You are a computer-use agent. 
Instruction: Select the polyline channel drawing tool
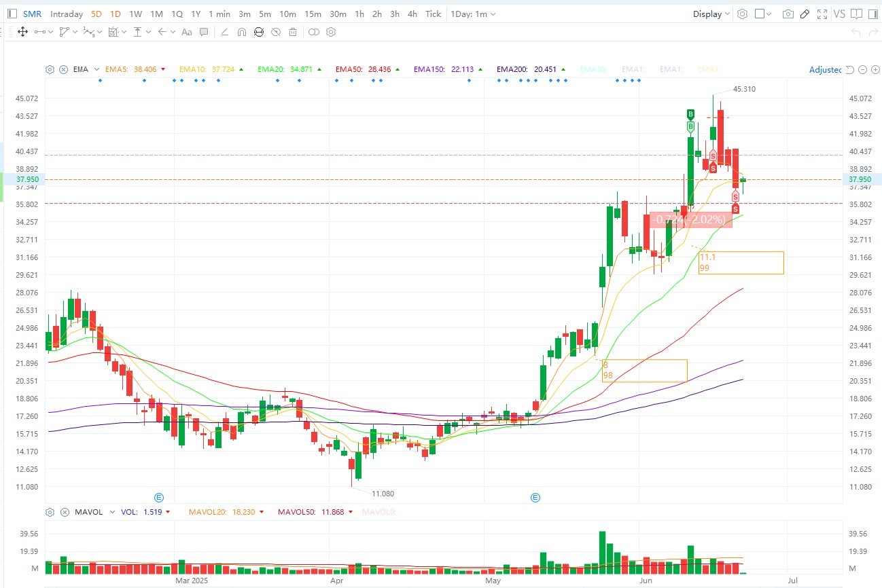64,32
